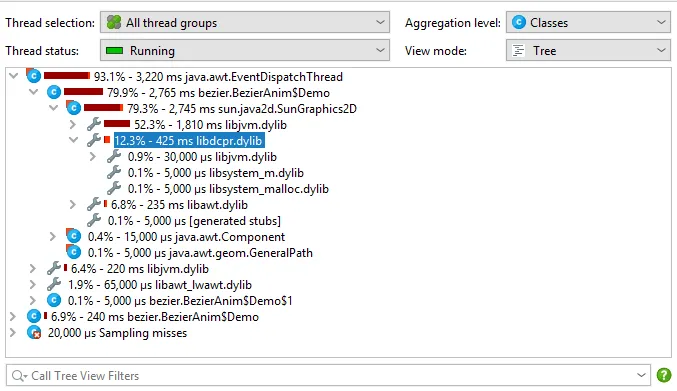
Task: Open the green help icon
Action: [664, 375]
